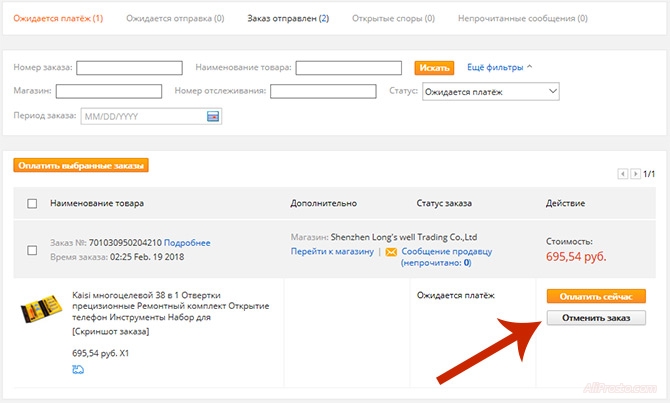Screen dimensions: 670x403
Task: Open the Заказ отправлен tab
Action: click(x=289, y=18)
